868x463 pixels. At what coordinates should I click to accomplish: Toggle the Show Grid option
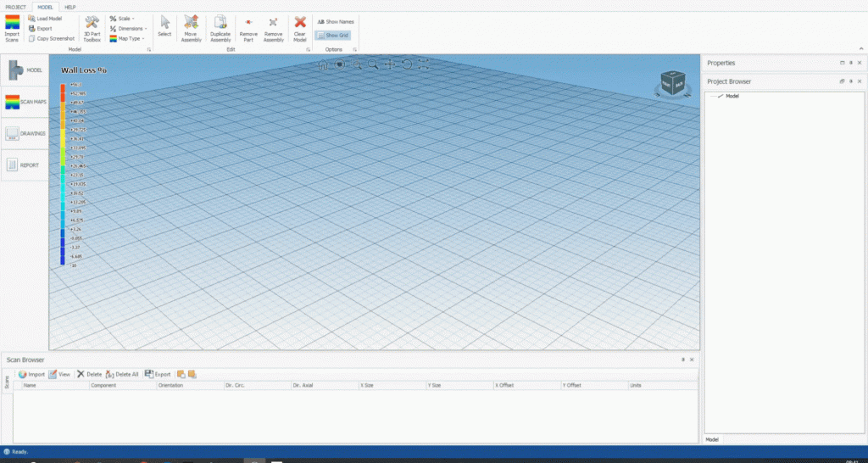[x=332, y=36]
